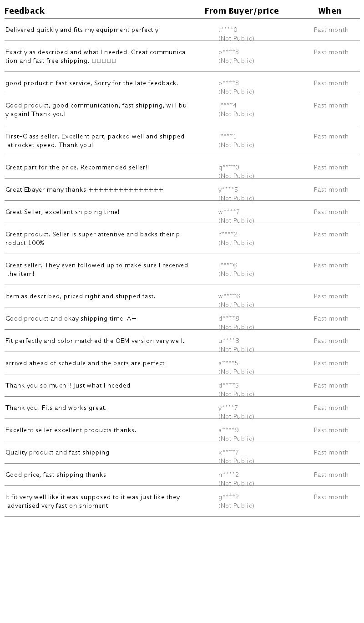Click buyer o****3 username

click(228, 83)
